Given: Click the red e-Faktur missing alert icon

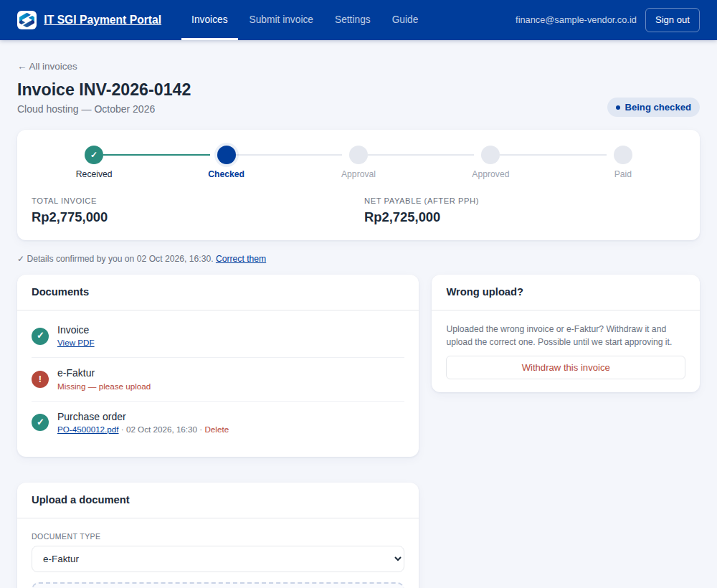Looking at the screenshot, I should coord(40,379).
